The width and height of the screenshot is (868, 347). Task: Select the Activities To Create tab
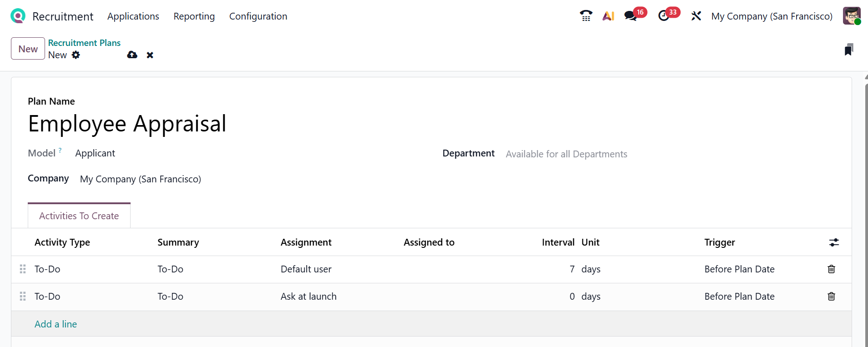pos(79,216)
